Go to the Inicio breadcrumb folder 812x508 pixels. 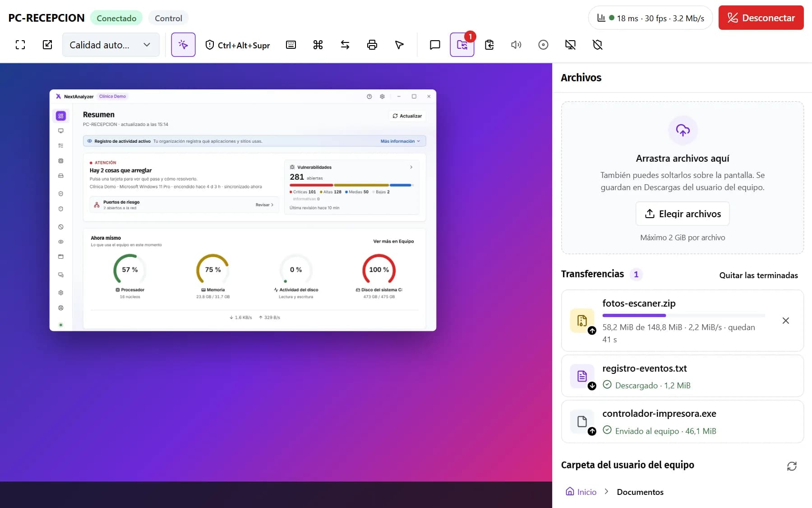581,492
